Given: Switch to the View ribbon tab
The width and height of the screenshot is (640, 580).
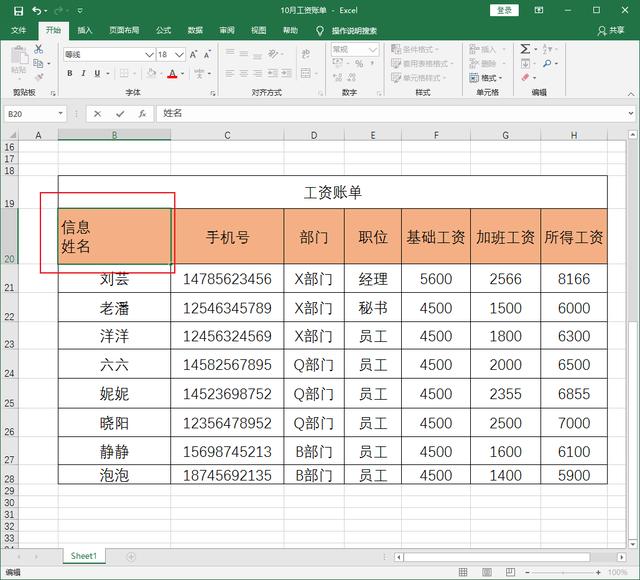Looking at the screenshot, I should tap(258, 30).
